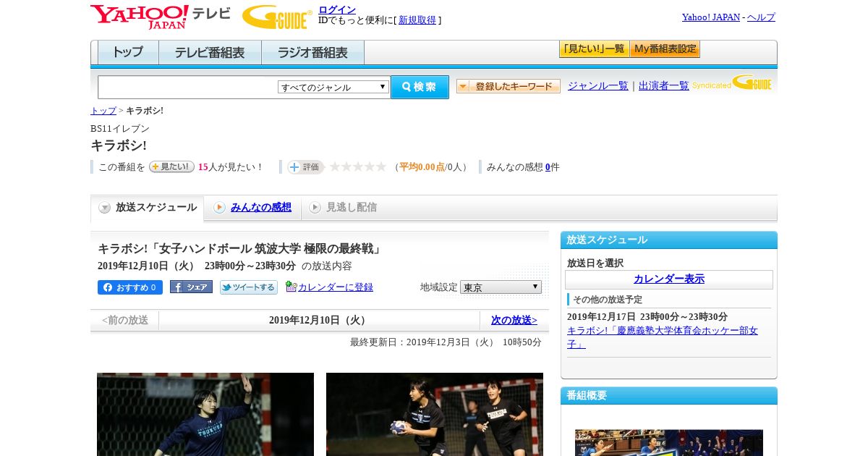Open the Yahoo! JAPAN link

pyautogui.click(x=711, y=17)
